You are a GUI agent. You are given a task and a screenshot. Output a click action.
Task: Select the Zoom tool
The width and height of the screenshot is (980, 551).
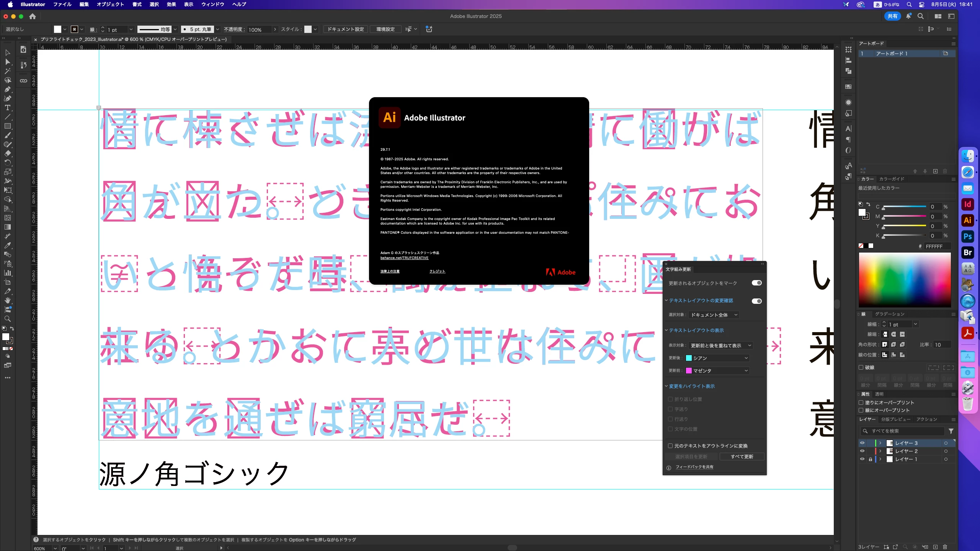click(x=7, y=319)
